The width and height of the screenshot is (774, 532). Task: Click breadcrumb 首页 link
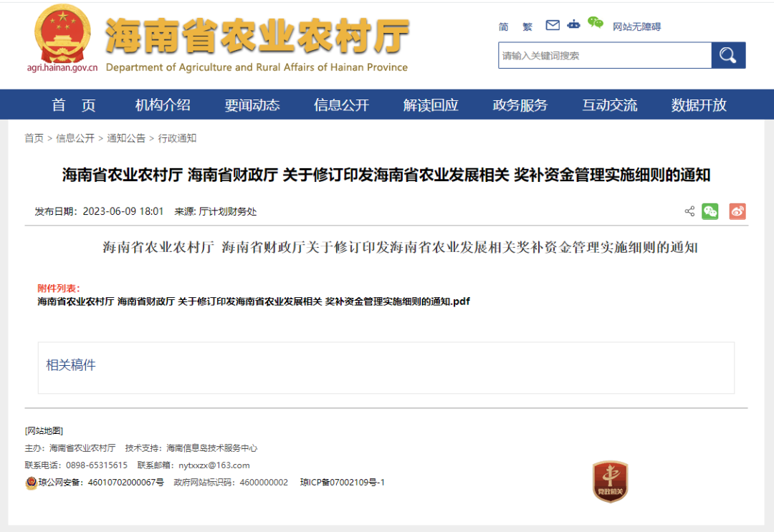tap(34, 138)
